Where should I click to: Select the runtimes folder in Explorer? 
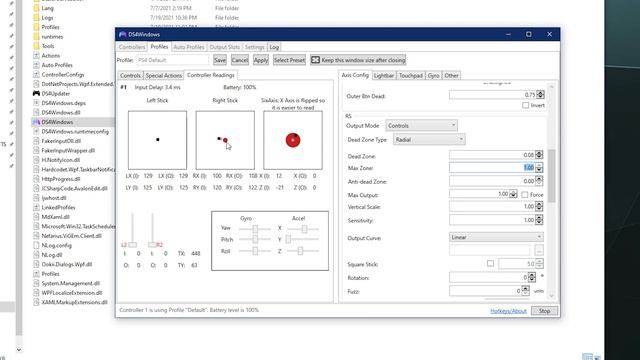click(52, 37)
